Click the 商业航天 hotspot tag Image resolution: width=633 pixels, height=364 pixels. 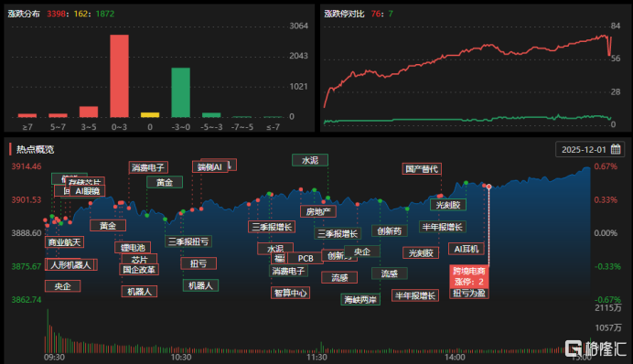pos(65,242)
